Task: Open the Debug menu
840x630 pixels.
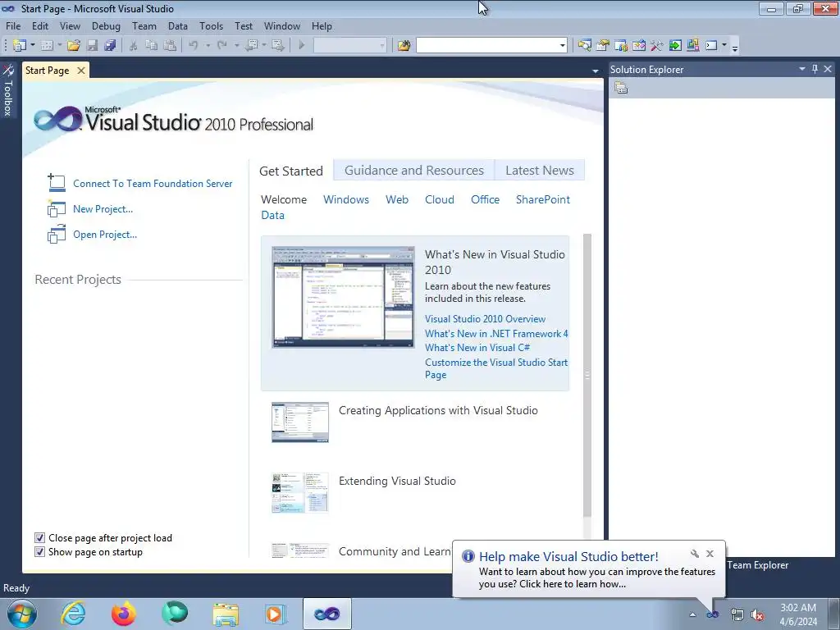Action: pos(106,25)
